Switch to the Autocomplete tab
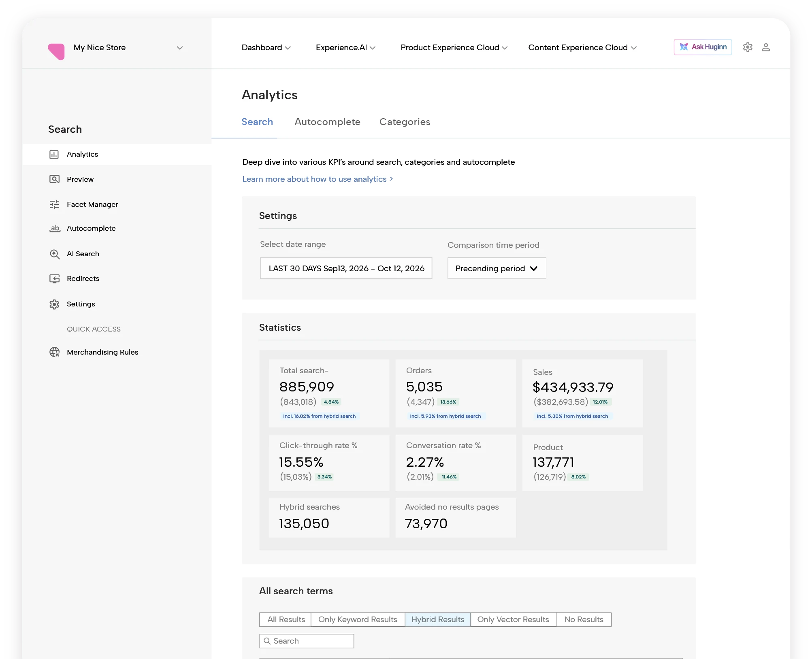 pyautogui.click(x=327, y=122)
